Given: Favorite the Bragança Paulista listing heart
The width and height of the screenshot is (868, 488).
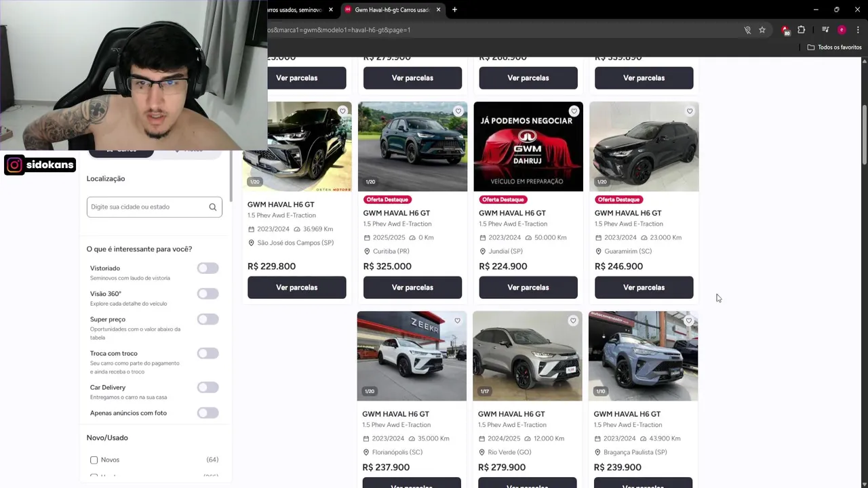Looking at the screenshot, I should pyautogui.click(x=688, y=321).
